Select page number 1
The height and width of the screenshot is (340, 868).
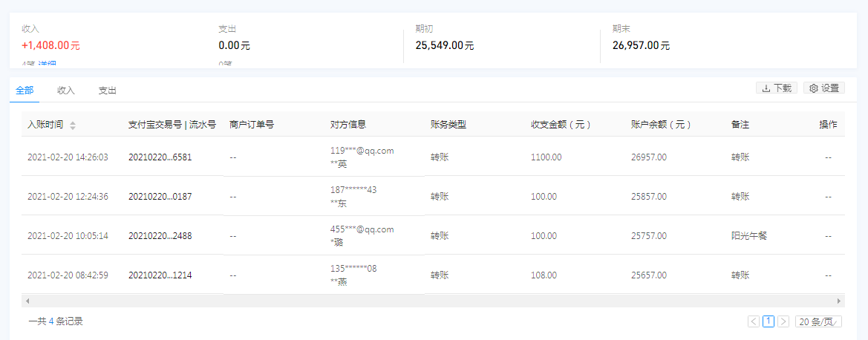point(769,321)
